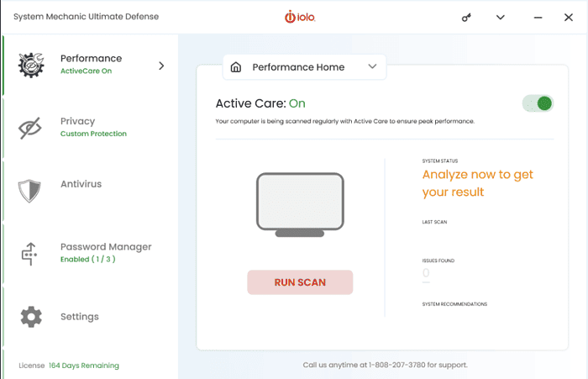Turn off the Active Care toggle
Viewport: 588px width, 379px height.
[537, 103]
